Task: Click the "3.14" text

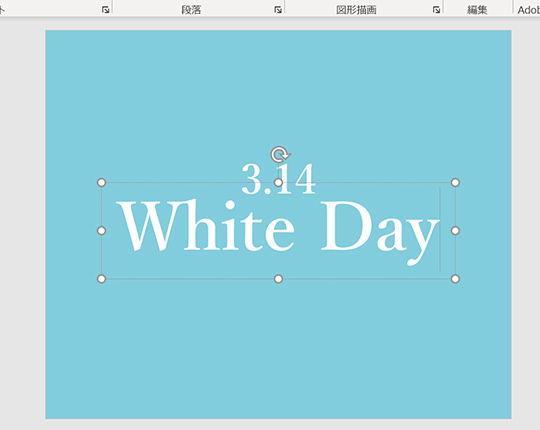Action: coord(278,179)
